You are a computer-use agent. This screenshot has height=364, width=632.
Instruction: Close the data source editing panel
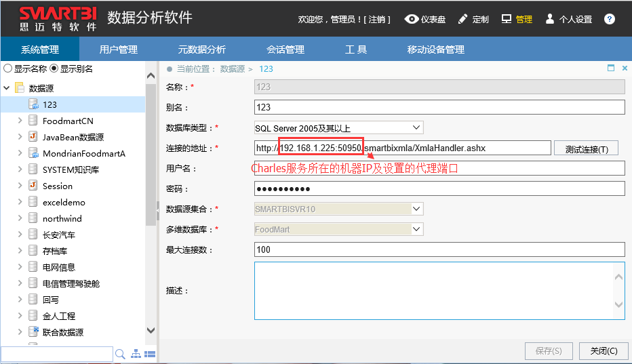625,68
